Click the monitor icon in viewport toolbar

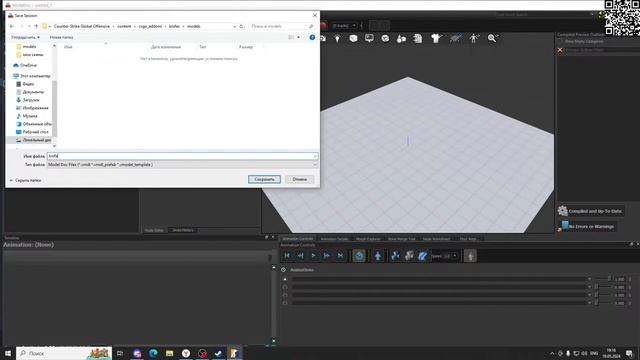click(369, 38)
